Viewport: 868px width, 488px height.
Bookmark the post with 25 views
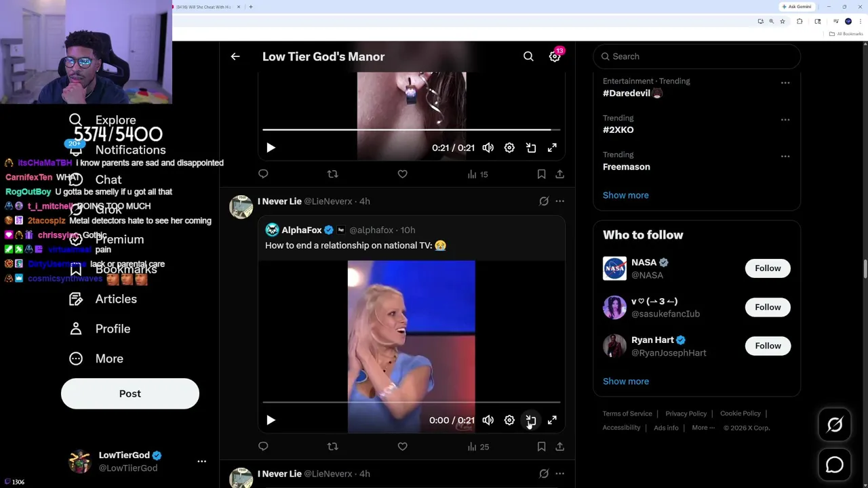(541, 447)
